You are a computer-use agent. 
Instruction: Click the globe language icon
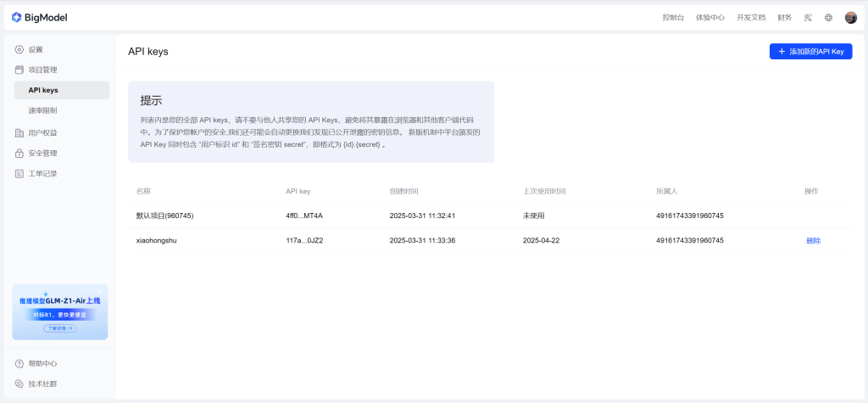[828, 17]
